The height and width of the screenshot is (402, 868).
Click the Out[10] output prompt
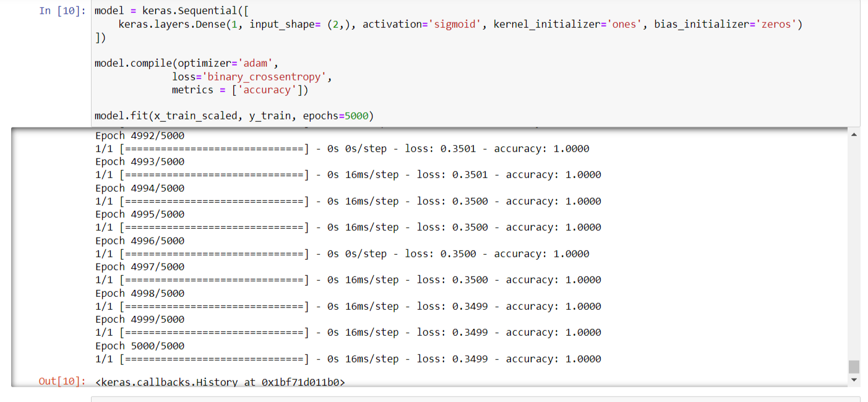coord(62,382)
